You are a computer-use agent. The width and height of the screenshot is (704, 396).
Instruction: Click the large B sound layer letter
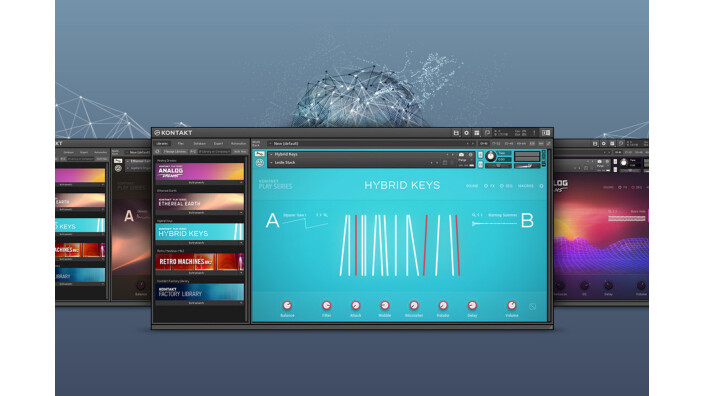527,220
